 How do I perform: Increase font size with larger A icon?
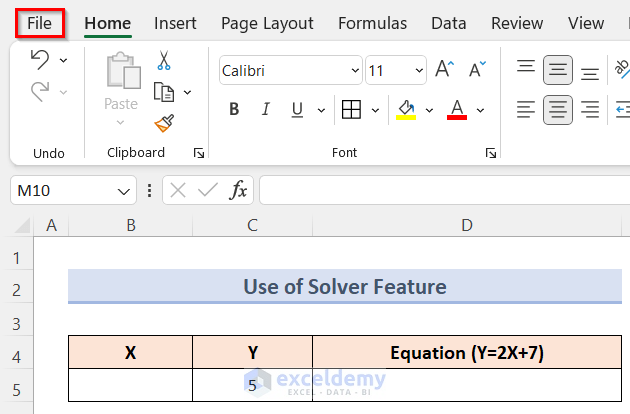click(x=445, y=70)
